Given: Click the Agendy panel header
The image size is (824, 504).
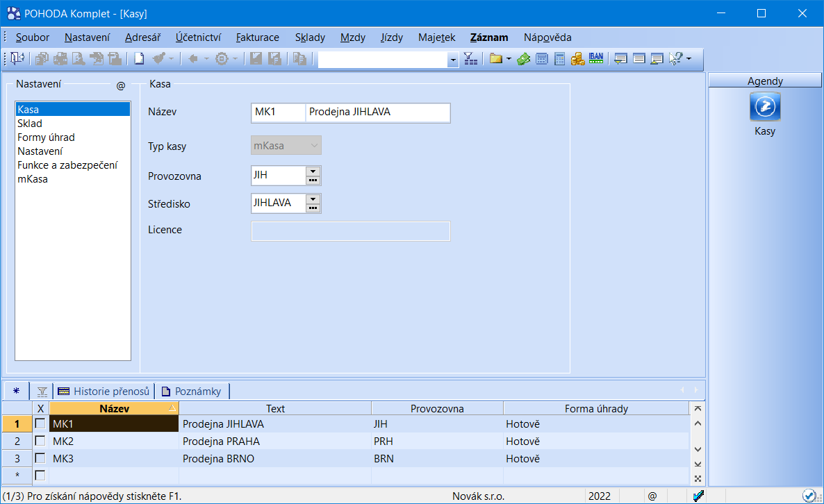Looking at the screenshot, I should tap(765, 81).
